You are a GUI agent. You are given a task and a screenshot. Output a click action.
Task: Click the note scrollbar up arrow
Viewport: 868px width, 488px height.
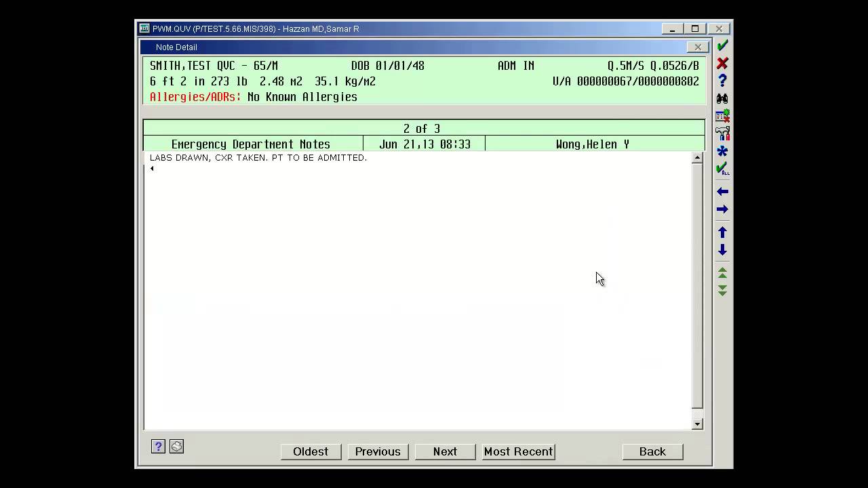[697, 157]
